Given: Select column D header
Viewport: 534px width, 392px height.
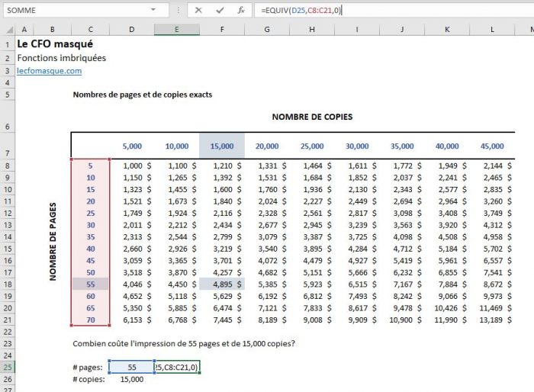Looking at the screenshot, I should (132, 30).
